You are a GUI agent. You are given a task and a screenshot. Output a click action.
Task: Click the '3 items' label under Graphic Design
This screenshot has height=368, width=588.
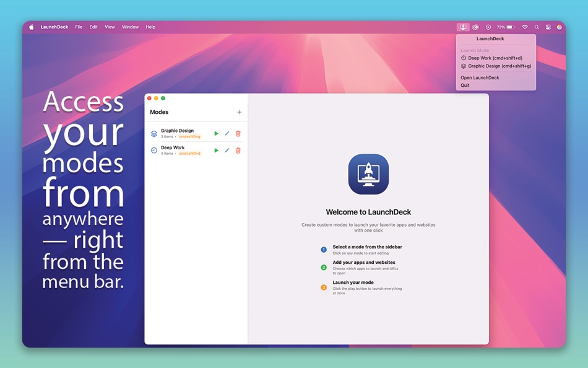167,137
